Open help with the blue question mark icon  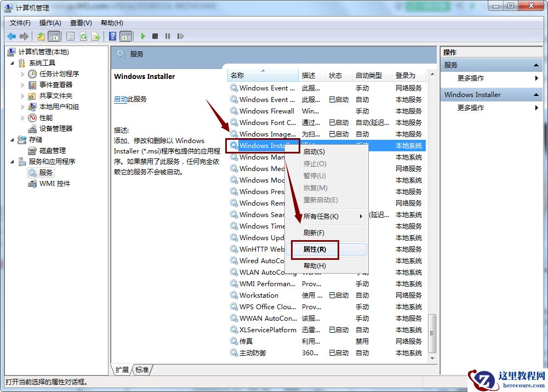[112, 36]
